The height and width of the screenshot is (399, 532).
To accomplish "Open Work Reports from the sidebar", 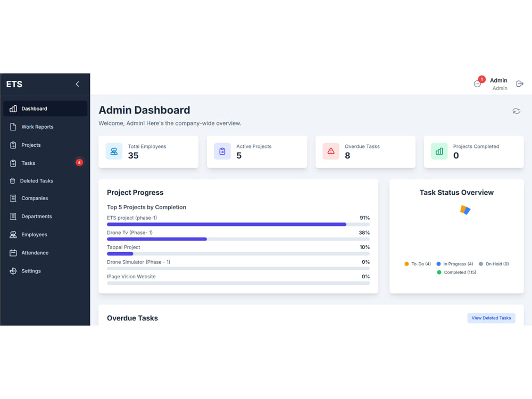I will tap(45, 127).
